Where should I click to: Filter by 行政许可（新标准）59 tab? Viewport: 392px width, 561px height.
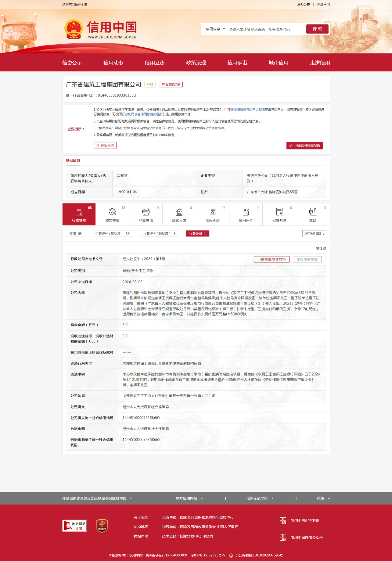(x=112, y=234)
